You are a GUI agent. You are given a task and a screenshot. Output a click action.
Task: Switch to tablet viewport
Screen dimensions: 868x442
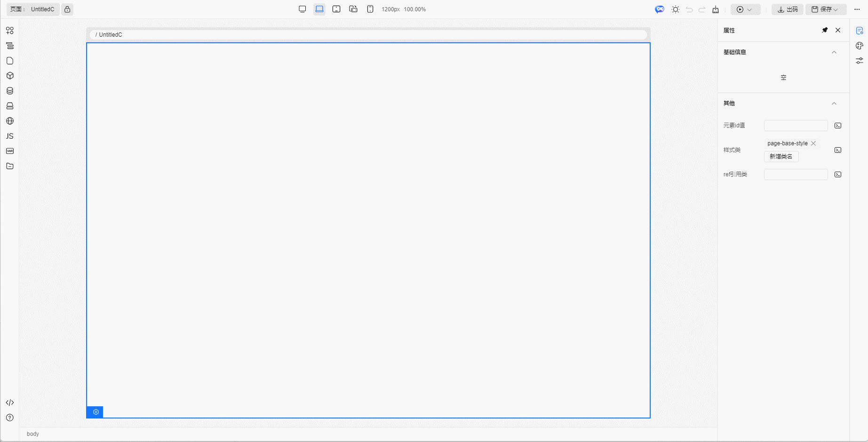336,9
